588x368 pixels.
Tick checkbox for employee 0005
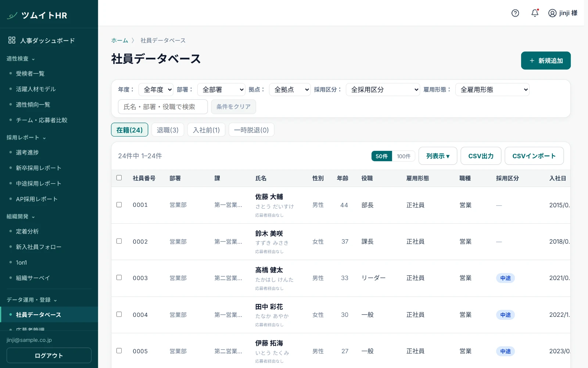point(119,351)
